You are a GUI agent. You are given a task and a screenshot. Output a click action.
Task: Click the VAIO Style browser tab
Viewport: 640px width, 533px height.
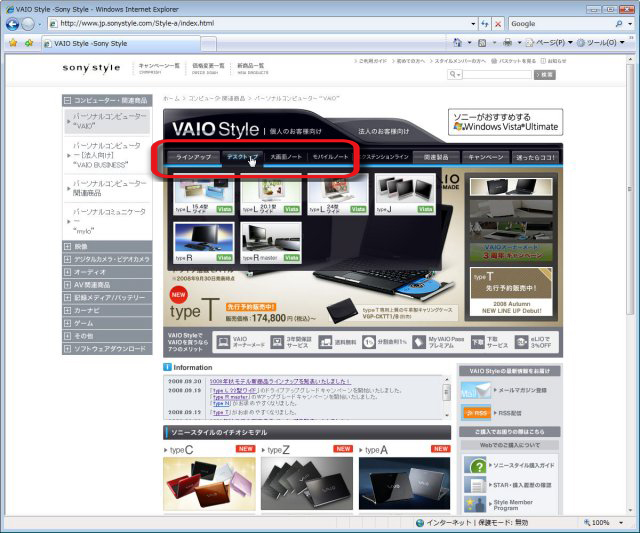click(122, 43)
